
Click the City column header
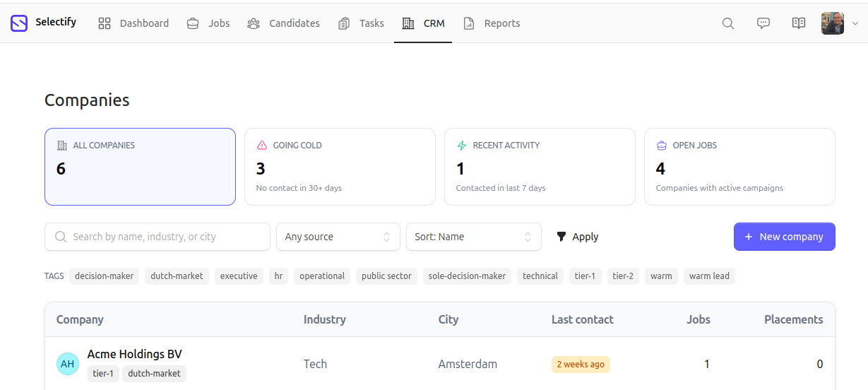(x=448, y=319)
